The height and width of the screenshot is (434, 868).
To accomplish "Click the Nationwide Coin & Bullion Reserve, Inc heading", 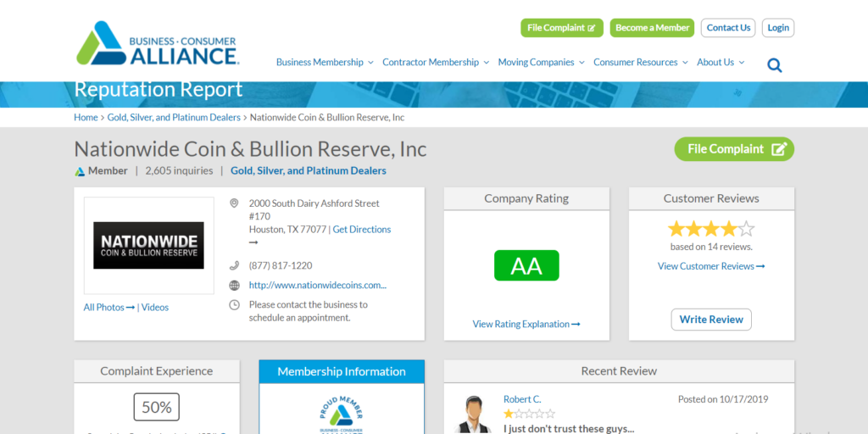I will click(x=250, y=149).
